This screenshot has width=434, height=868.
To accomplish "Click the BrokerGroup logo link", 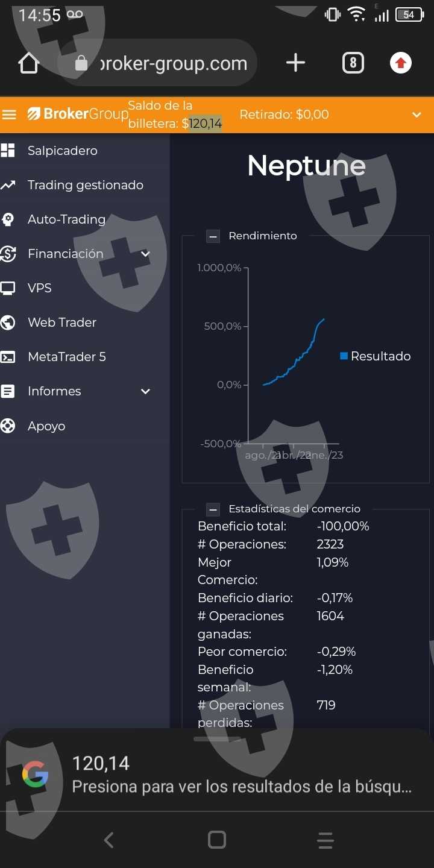I will pyautogui.click(x=78, y=114).
